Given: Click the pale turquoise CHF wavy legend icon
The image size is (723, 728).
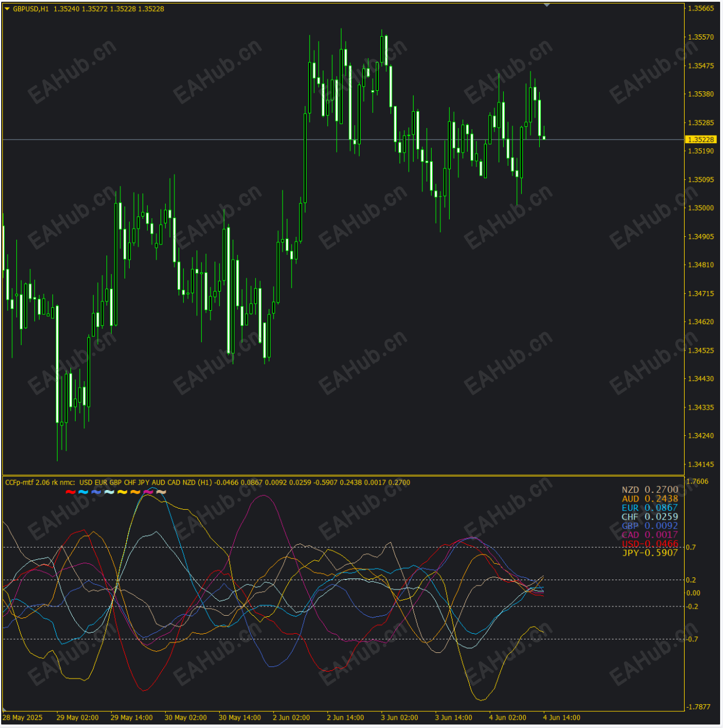Looking at the screenshot, I should [x=109, y=492].
